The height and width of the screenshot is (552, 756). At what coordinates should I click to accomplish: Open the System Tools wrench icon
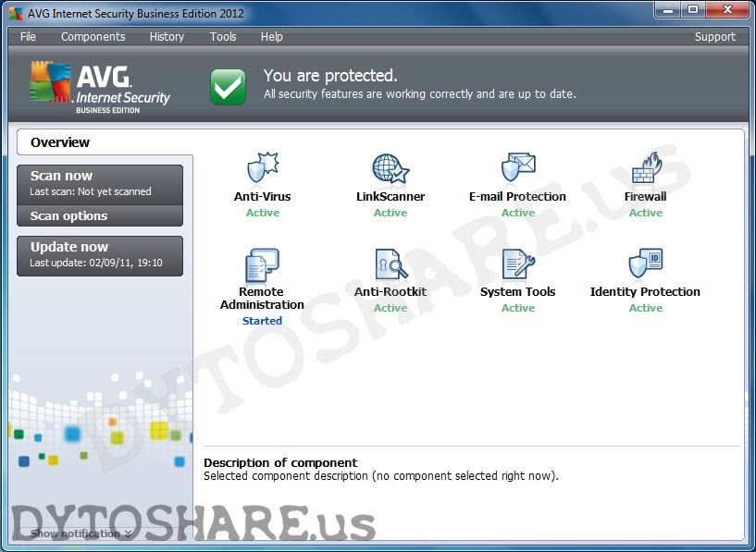[518, 264]
